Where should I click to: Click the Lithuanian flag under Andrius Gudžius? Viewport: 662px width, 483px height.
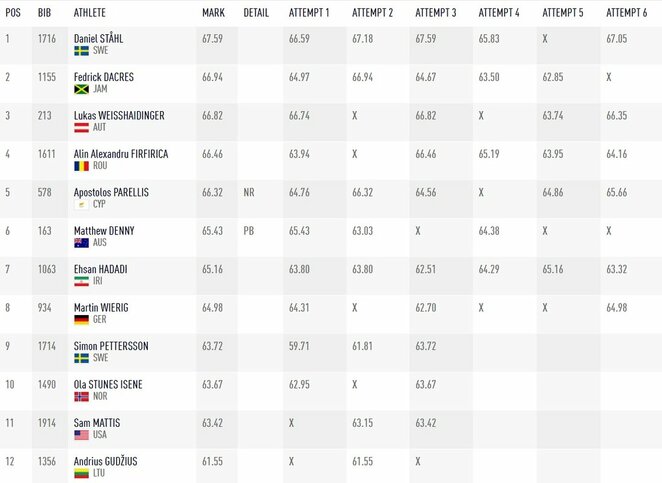[x=81, y=473]
